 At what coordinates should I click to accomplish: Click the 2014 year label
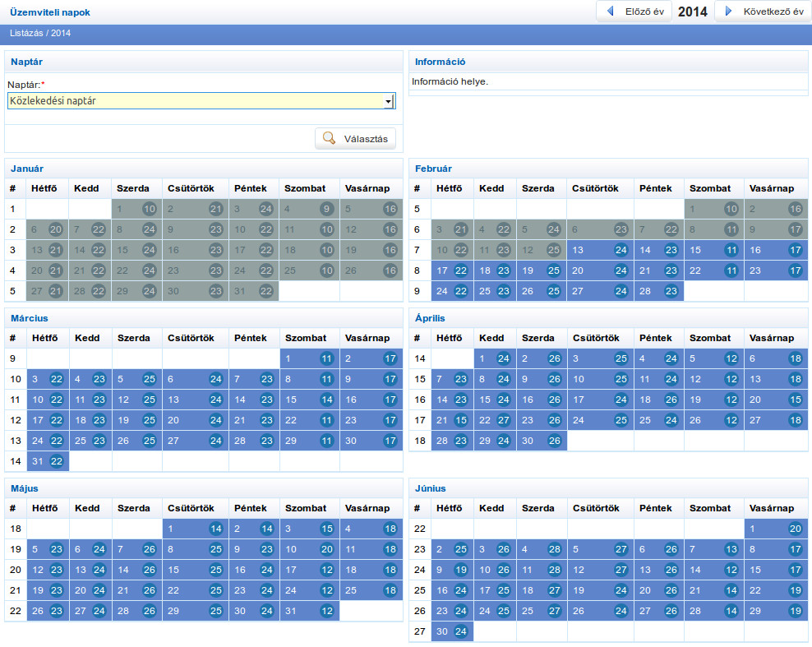pyautogui.click(x=692, y=12)
